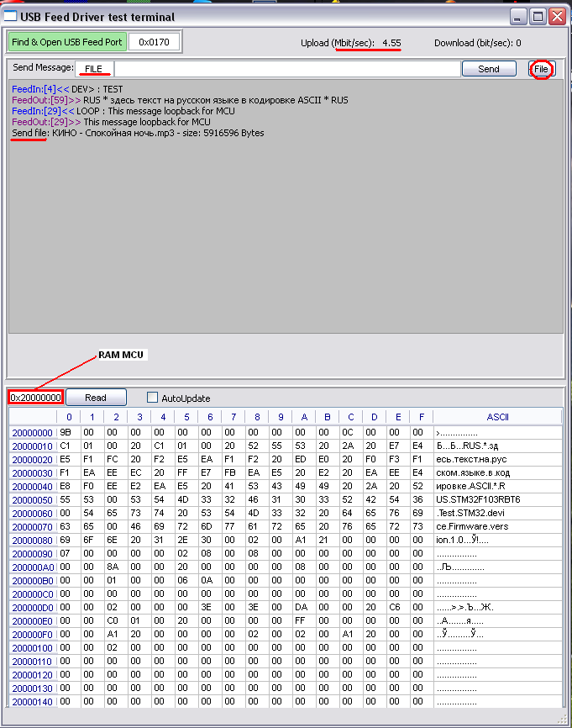This screenshot has height=728, width=572.
Task: Click the 9B byte cell in row 20000000
Action: 69,433
